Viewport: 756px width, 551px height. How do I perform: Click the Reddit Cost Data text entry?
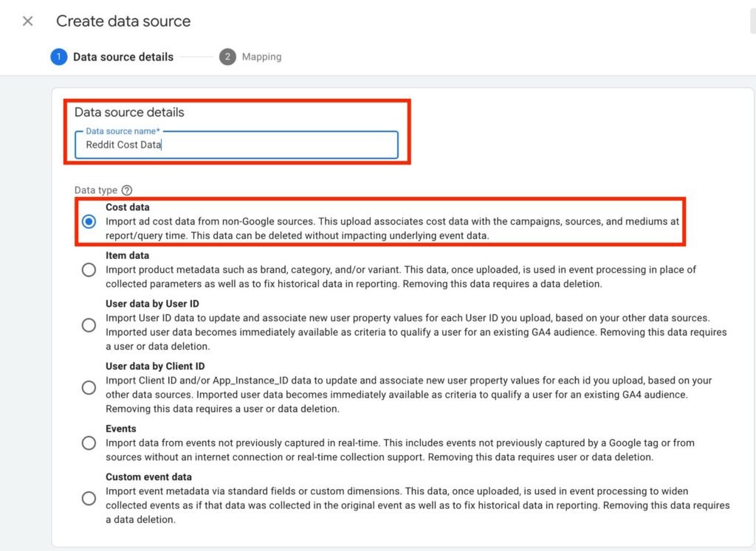125,144
